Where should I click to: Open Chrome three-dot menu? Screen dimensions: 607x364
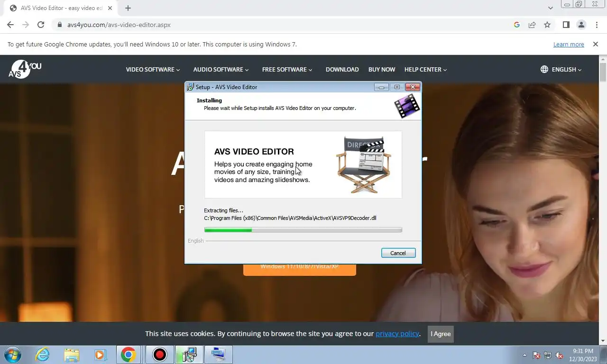pyautogui.click(x=597, y=25)
